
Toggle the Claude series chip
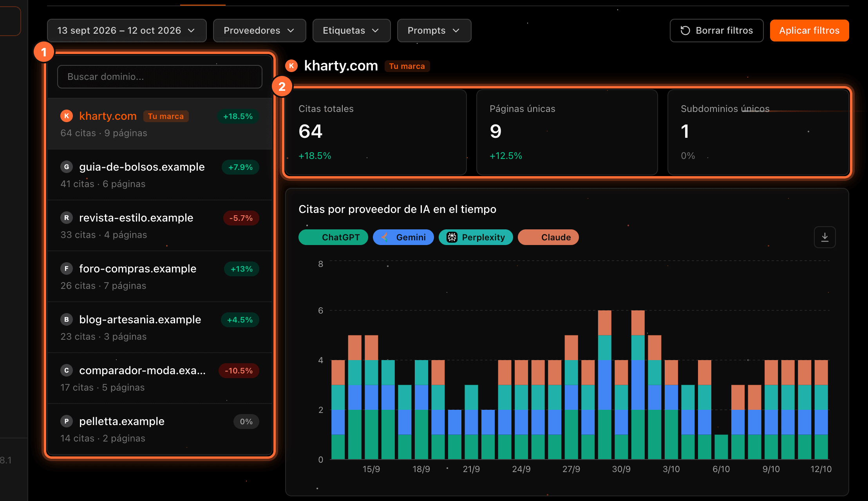548,237
